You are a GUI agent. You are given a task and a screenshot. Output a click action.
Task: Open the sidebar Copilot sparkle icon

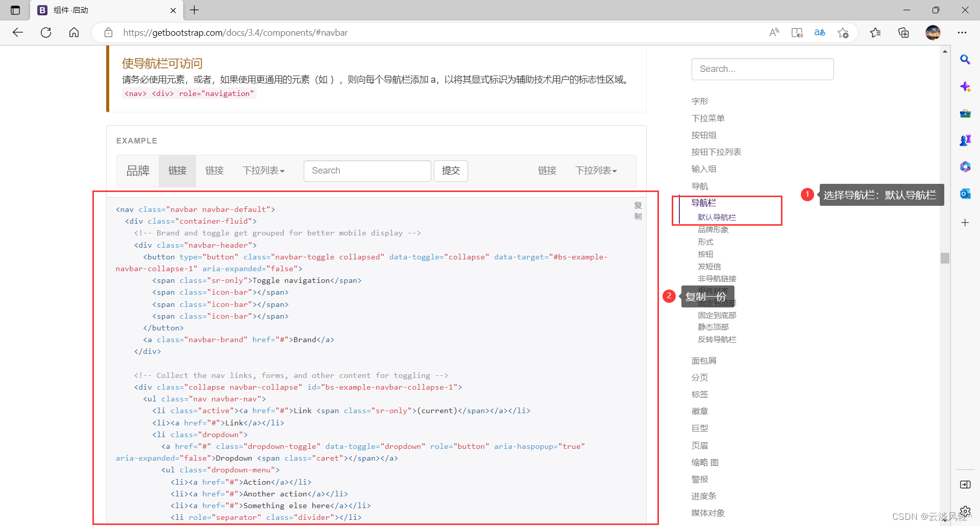pyautogui.click(x=965, y=86)
